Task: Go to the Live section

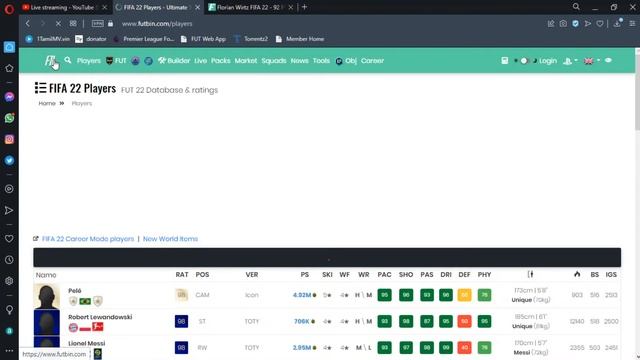Action: 200,61
